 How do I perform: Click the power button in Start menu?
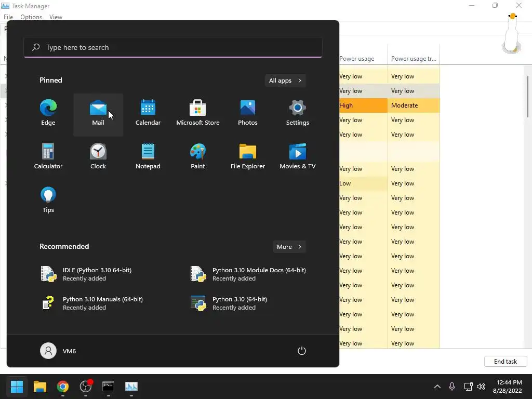click(x=302, y=351)
